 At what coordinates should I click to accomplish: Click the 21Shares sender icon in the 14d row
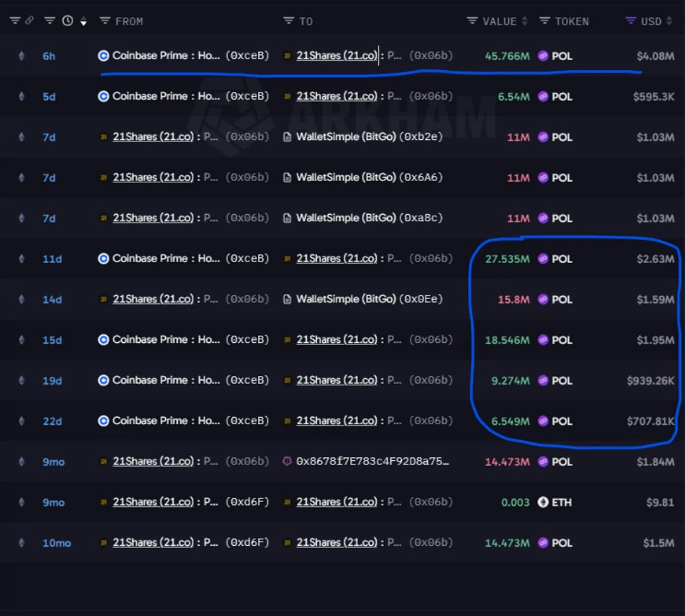click(103, 299)
